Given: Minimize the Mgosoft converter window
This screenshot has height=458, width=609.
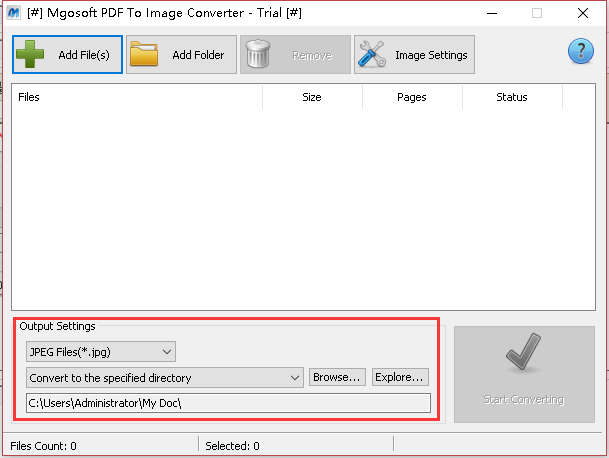Looking at the screenshot, I should click(x=492, y=13).
